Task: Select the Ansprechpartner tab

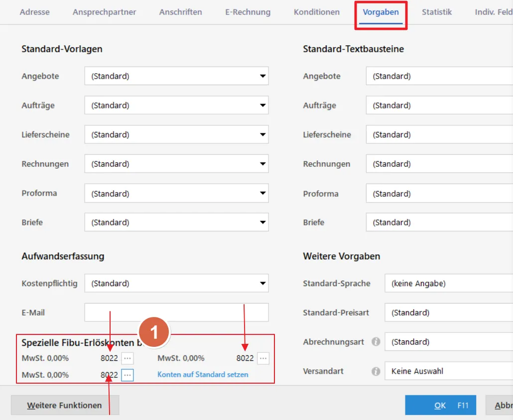Action: (x=105, y=12)
